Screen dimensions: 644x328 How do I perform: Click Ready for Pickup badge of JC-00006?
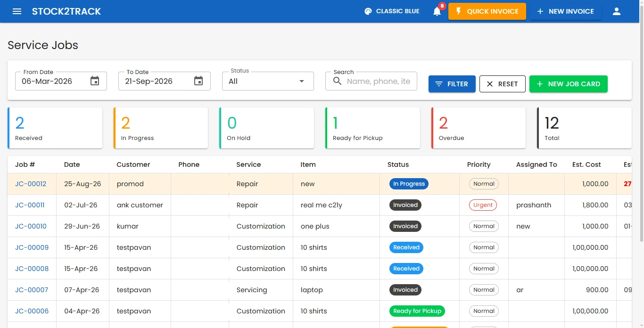[417, 311]
